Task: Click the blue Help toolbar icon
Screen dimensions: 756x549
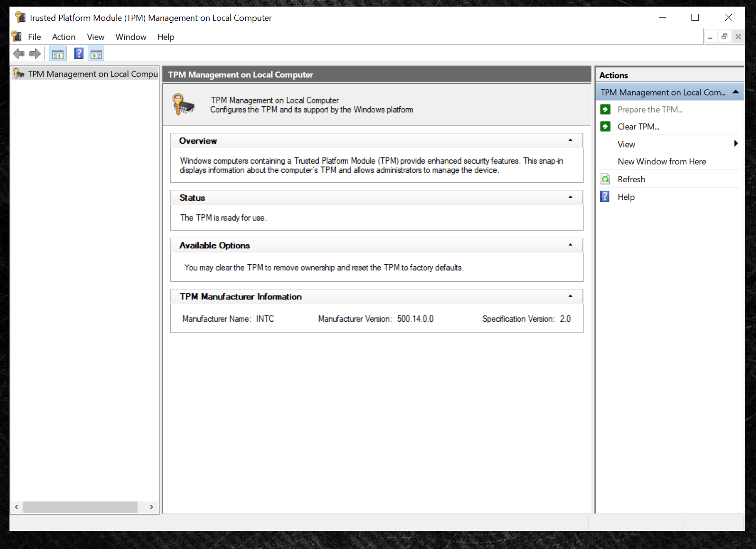Action: pos(79,54)
